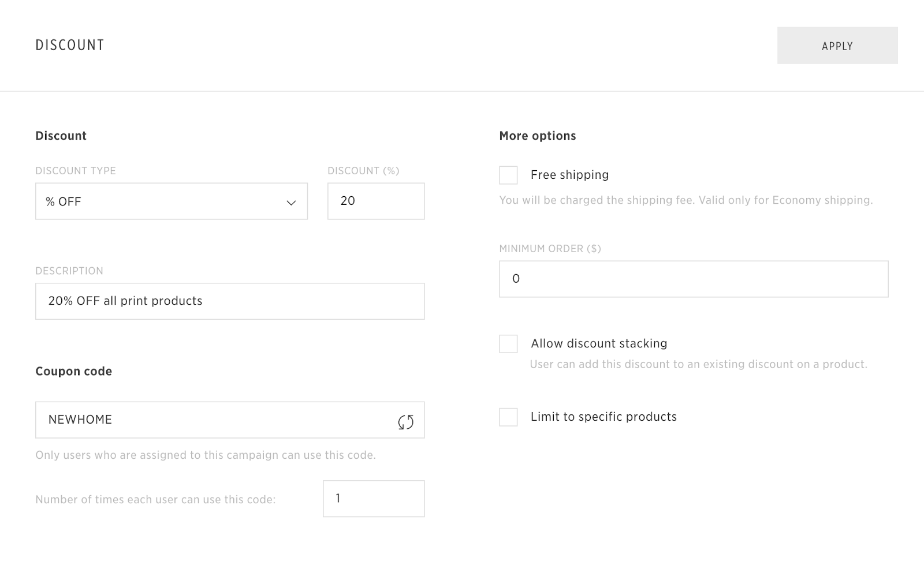Click the regenerate coupon code icon
This screenshot has height=584, width=924.
pyautogui.click(x=405, y=422)
